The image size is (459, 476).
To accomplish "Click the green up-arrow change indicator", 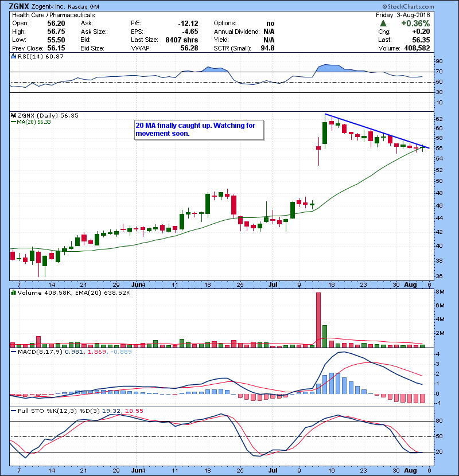I will tap(383, 24).
